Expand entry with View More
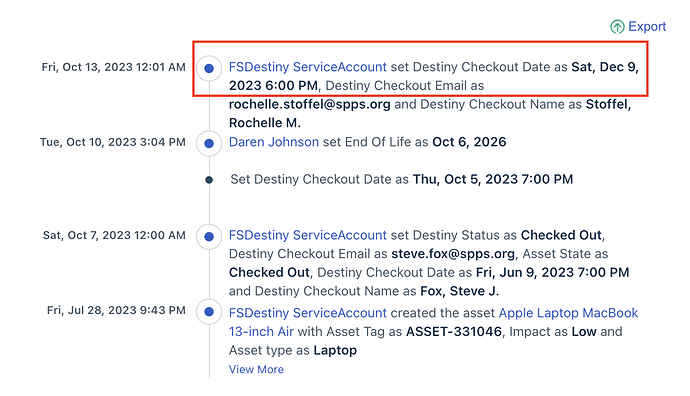The image size is (690, 396). [256, 370]
